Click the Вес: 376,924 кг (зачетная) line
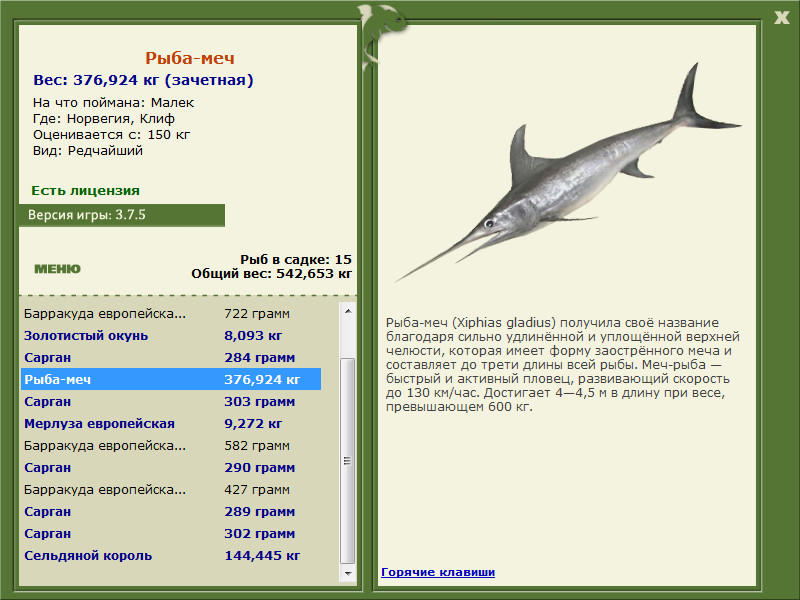The image size is (800, 600). (x=143, y=80)
